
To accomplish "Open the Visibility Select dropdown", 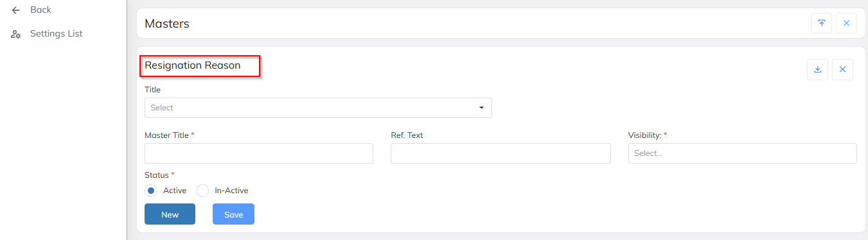I will click(x=742, y=153).
